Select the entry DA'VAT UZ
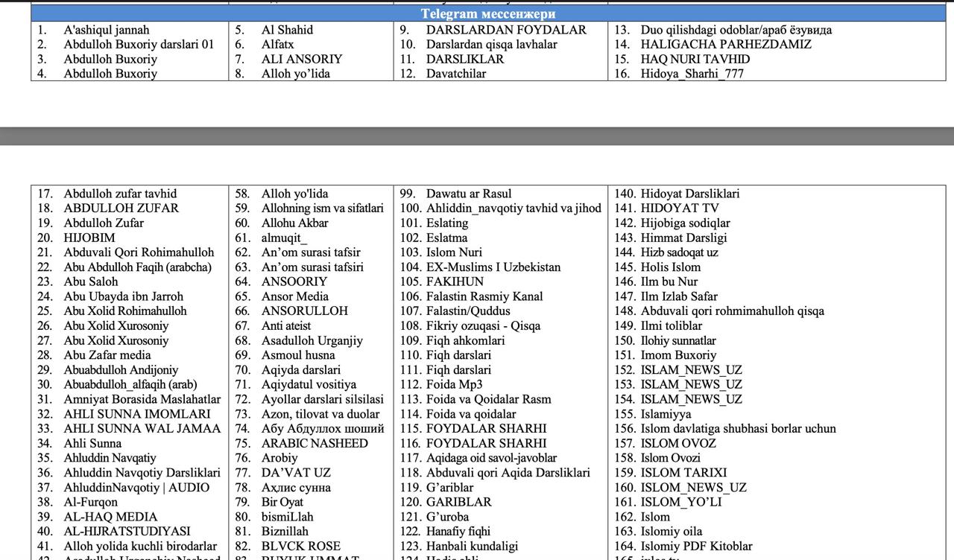The width and height of the screenshot is (954, 560). click(296, 473)
